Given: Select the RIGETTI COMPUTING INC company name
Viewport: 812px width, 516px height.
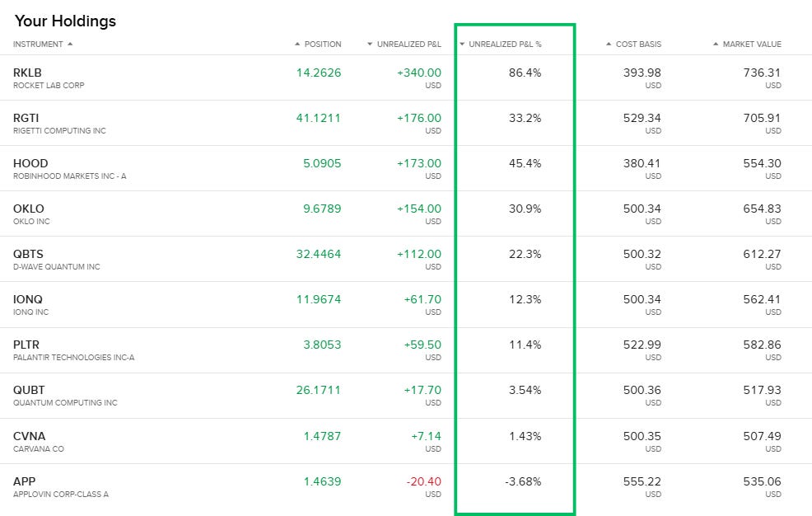Looking at the screenshot, I should pos(59,130).
